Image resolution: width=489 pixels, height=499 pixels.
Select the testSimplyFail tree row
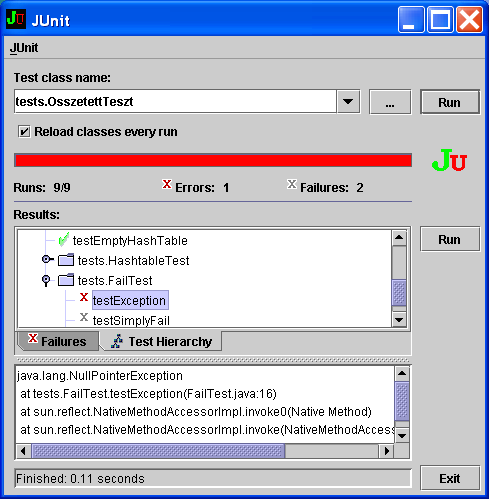click(x=131, y=320)
